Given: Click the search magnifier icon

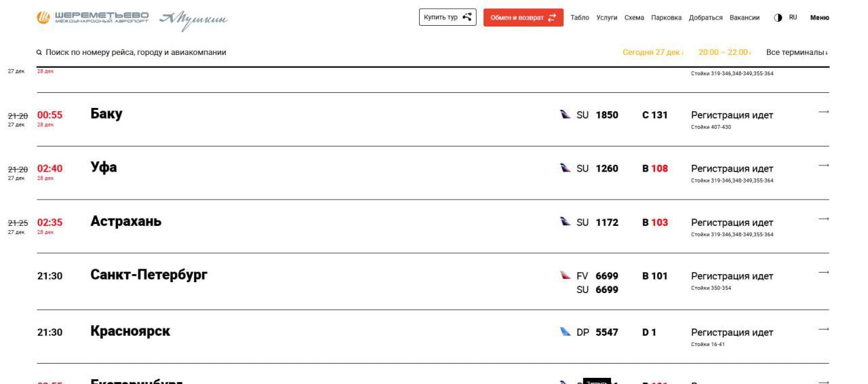Looking at the screenshot, I should pyautogui.click(x=39, y=52).
